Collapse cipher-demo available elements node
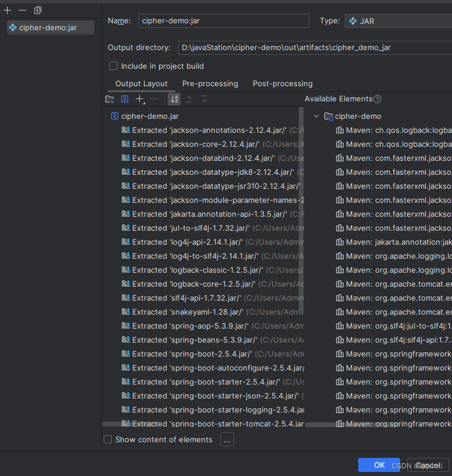This screenshot has height=476, width=452. click(x=316, y=116)
